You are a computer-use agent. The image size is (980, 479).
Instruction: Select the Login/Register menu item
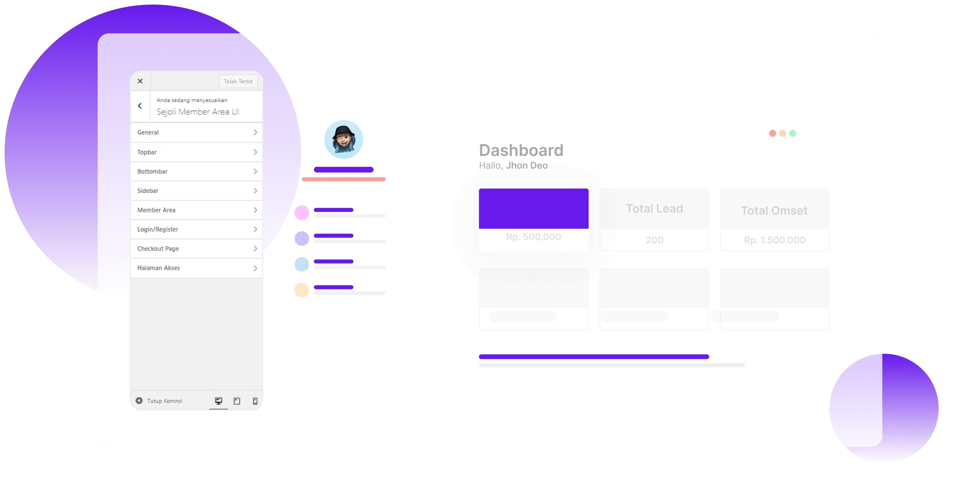pos(196,229)
